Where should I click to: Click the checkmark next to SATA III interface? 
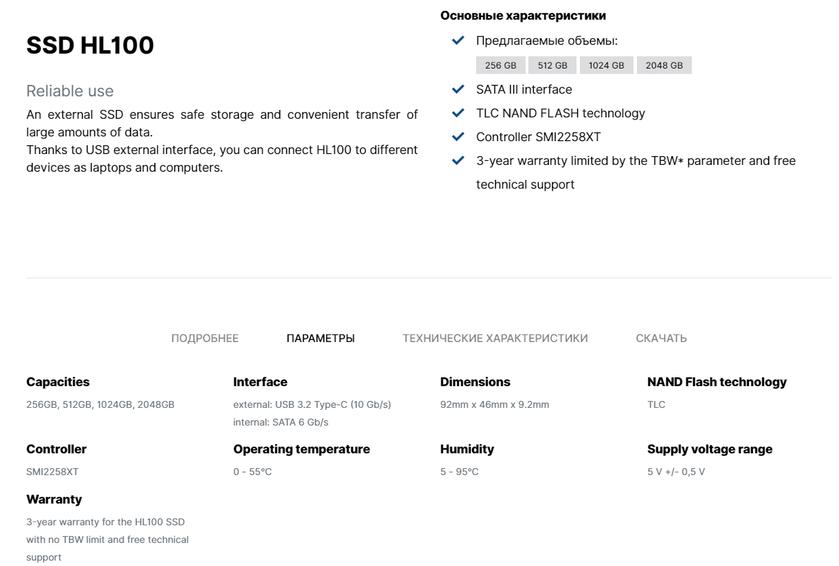pos(458,89)
